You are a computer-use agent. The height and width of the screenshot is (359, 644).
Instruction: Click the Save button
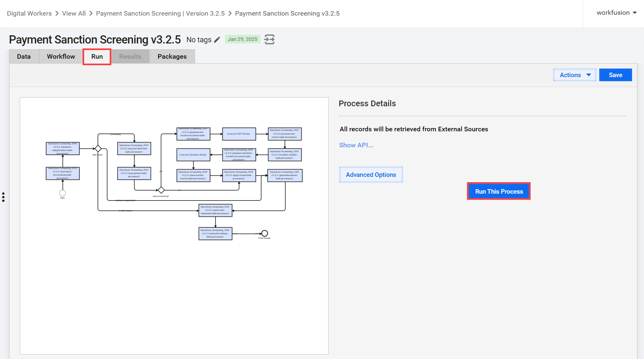615,75
